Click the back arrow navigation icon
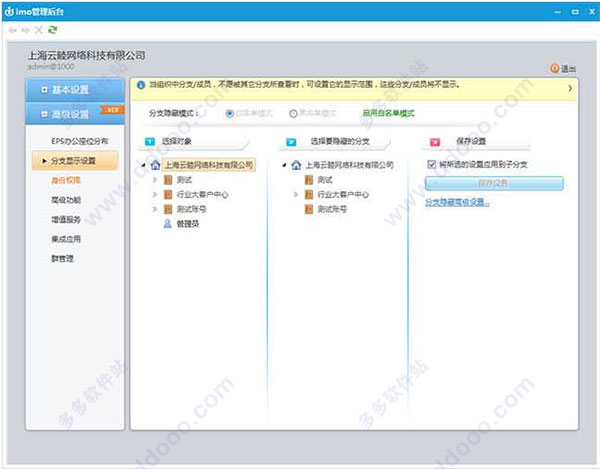 13,30
